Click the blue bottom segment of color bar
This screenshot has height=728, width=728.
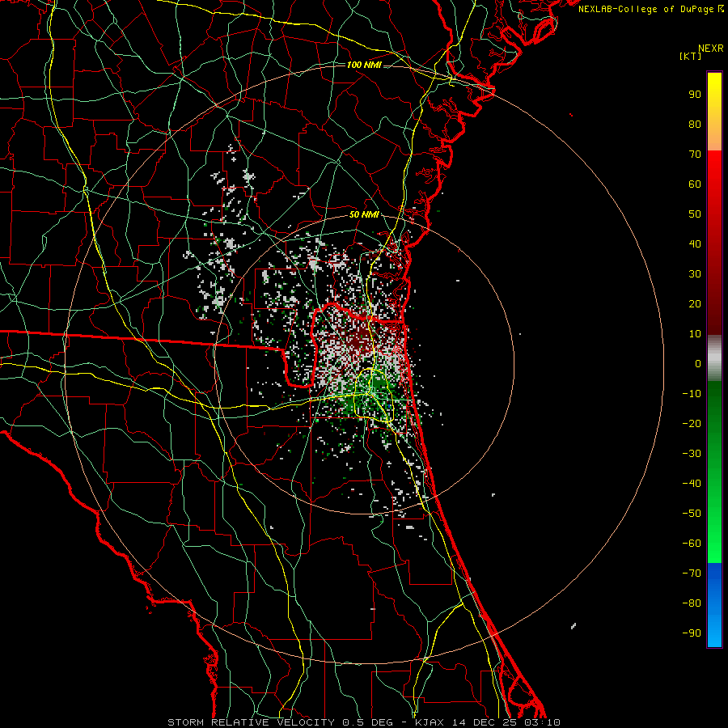(x=714, y=605)
